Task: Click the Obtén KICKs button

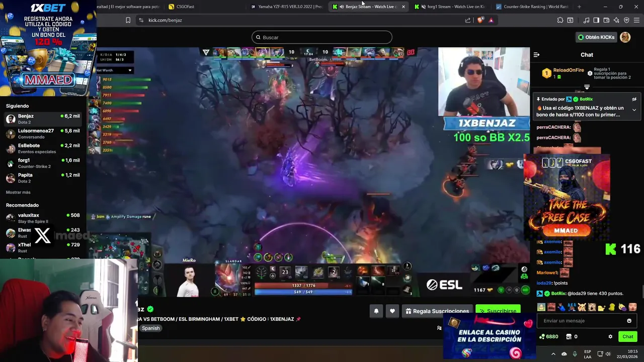Action: pyautogui.click(x=596, y=37)
